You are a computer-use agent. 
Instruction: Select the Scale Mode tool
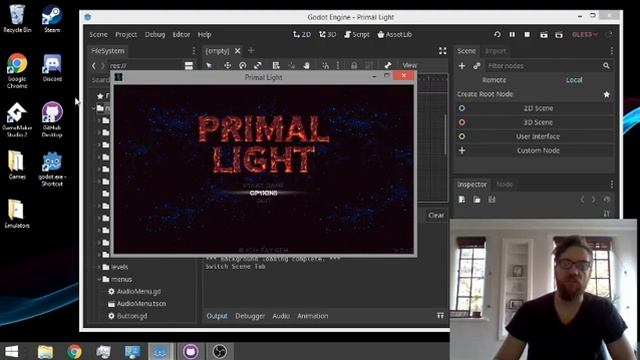coord(258,65)
